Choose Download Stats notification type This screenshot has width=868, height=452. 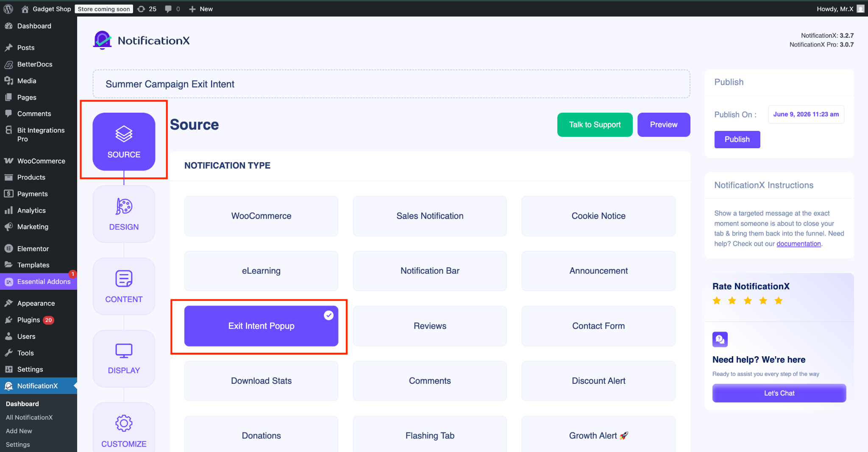pos(261,381)
